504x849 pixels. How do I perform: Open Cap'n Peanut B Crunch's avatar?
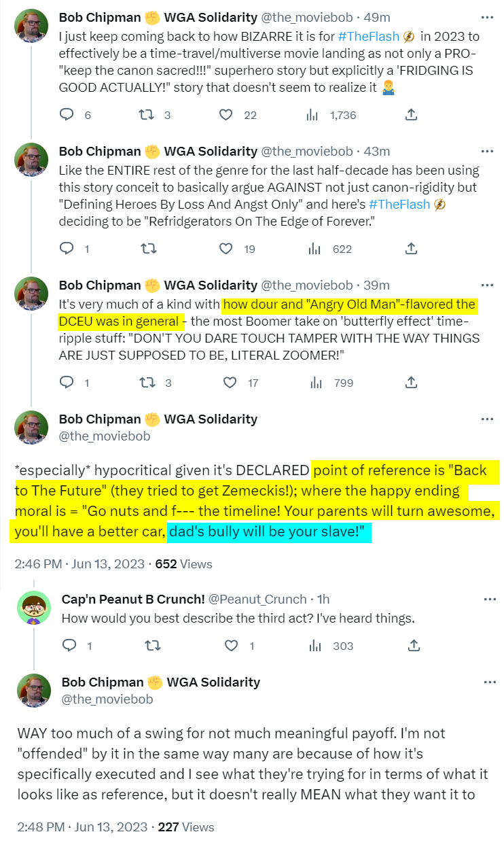click(x=34, y=608)
